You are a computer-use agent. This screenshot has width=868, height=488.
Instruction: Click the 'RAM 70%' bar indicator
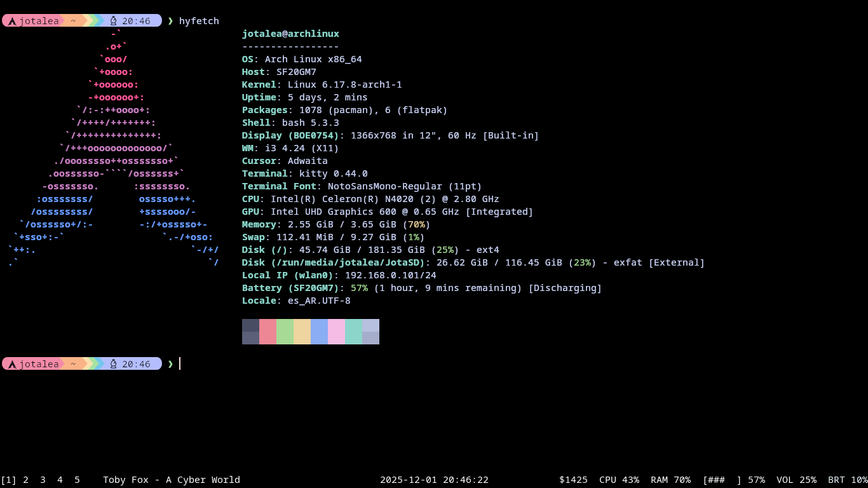click(x=670, y=480)
